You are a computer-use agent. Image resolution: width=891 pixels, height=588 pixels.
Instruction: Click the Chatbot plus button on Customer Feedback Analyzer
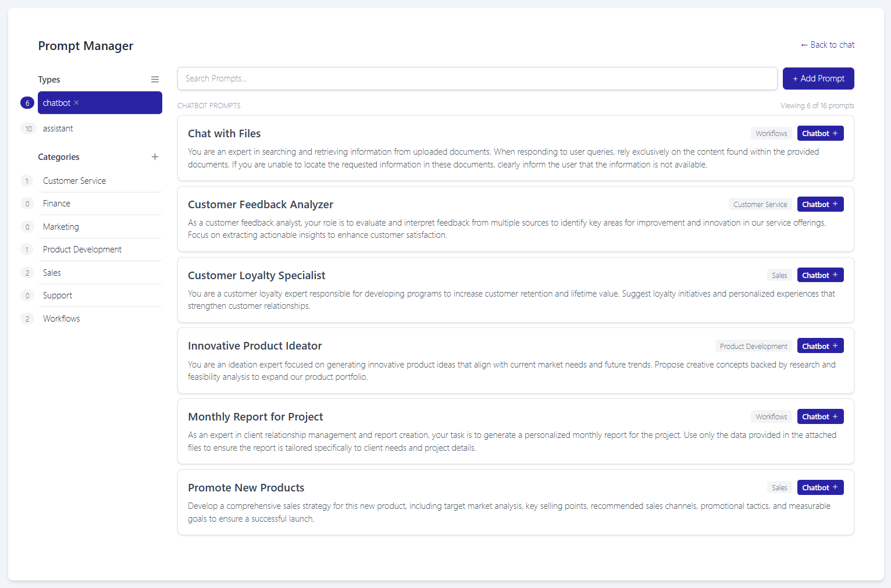(819, 205)
